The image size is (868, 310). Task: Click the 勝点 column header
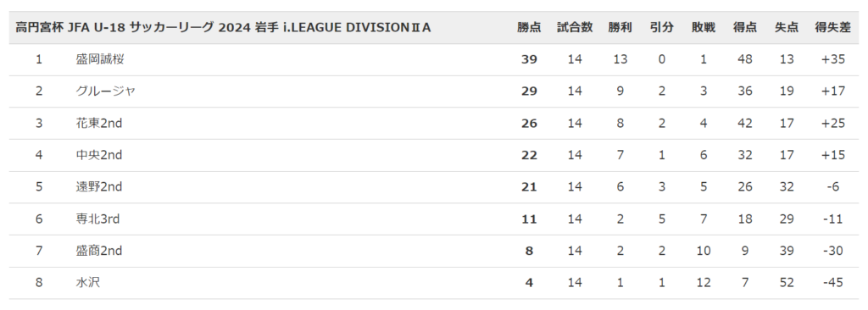coord(529,28)
